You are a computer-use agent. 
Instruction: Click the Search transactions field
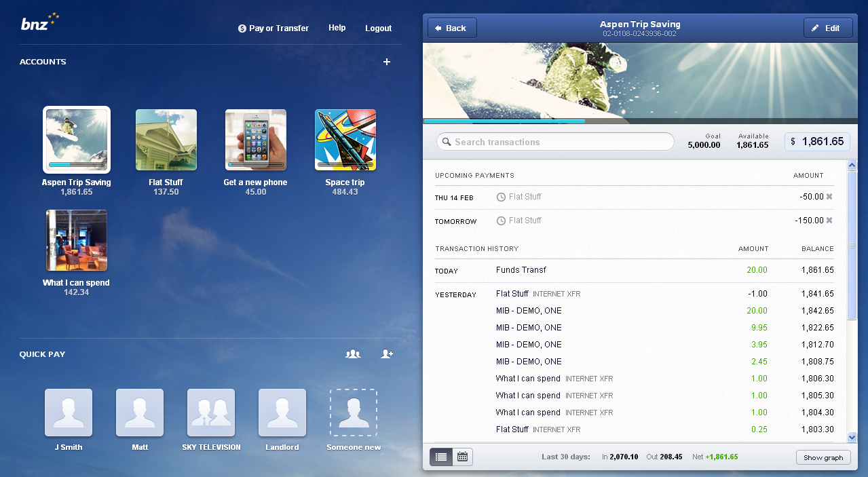555,142
